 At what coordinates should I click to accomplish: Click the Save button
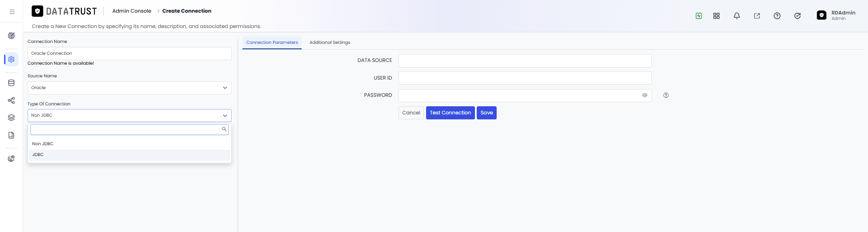487,113
